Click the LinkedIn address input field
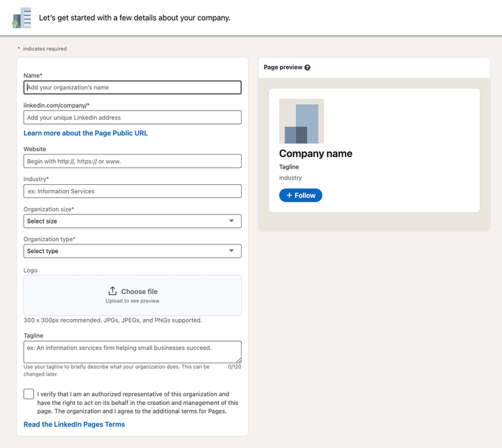The width and height of the screenshot is (502, 448). click(x=132, y=118)
